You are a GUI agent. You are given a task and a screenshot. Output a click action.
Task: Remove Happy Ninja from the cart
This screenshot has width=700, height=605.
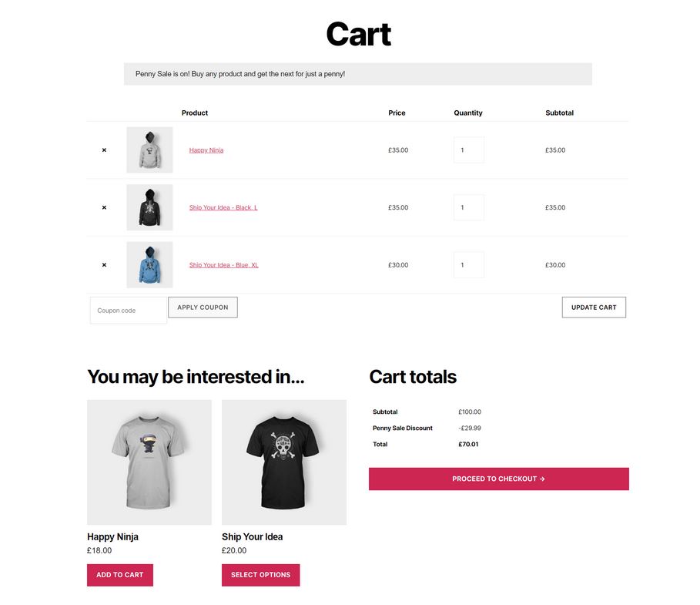[104, 150]
